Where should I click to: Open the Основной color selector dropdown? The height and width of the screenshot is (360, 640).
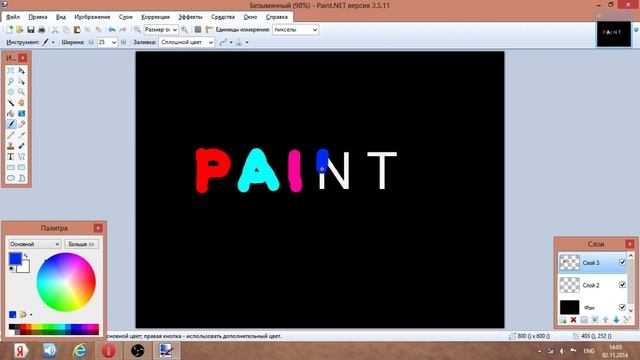coord(35,244)
